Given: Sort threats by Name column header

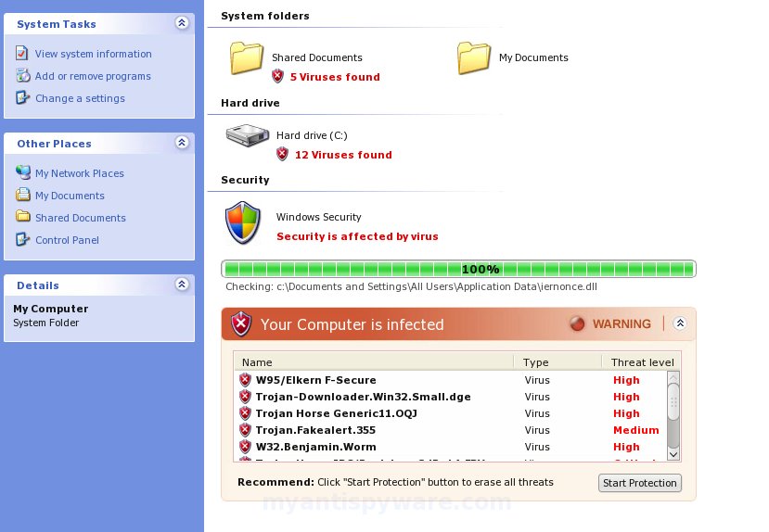Looking at the screenshot, I should 374,362.
